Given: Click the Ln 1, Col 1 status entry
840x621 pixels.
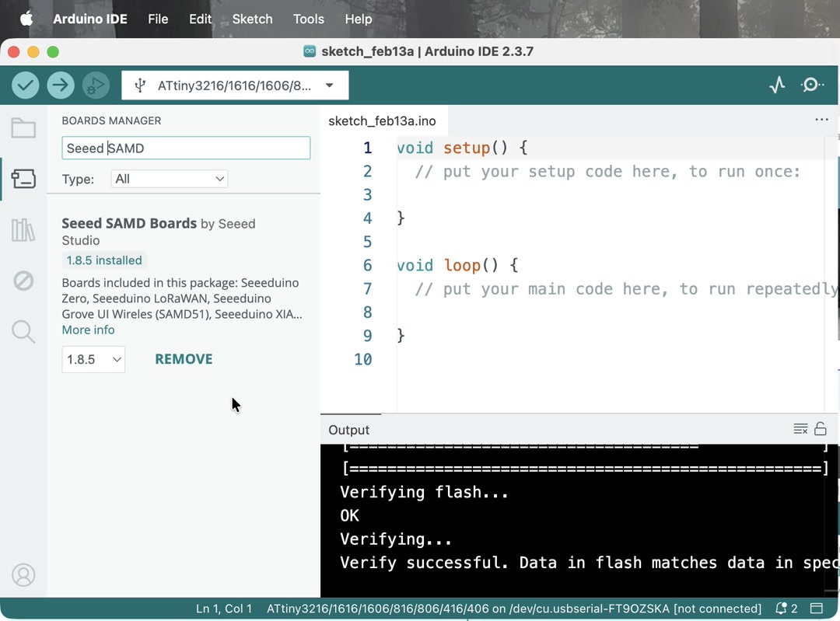Looking at the screenshot, I should pos(224,609).
